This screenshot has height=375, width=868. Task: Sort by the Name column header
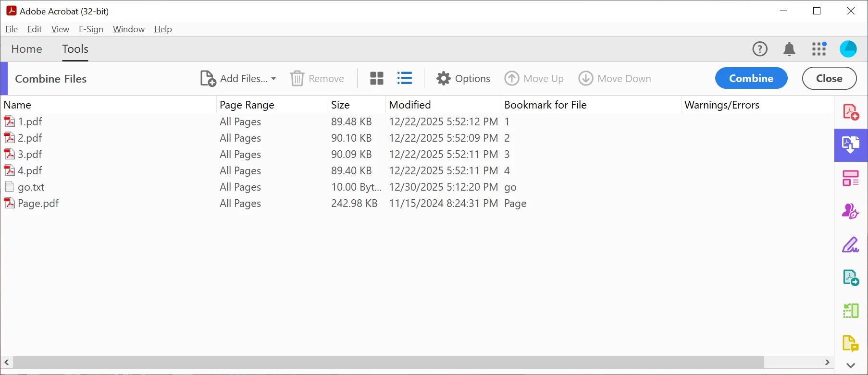(x=109, y=105)
